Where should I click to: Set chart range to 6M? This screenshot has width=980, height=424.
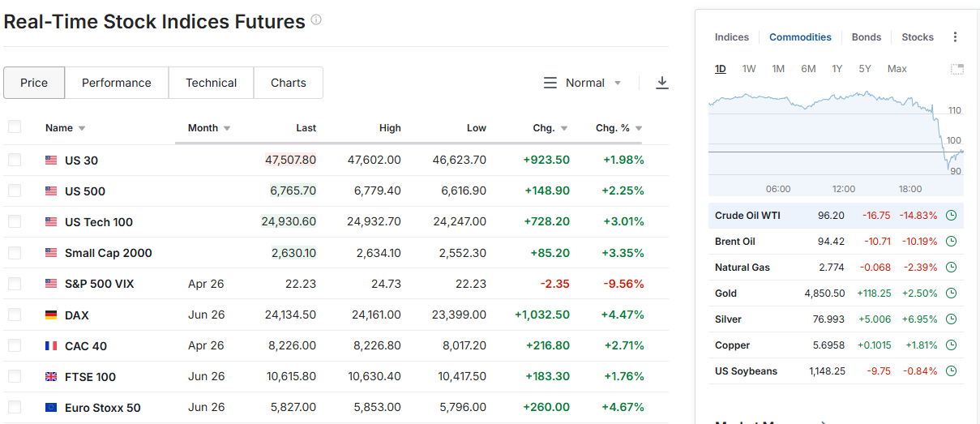coord(808,69)
